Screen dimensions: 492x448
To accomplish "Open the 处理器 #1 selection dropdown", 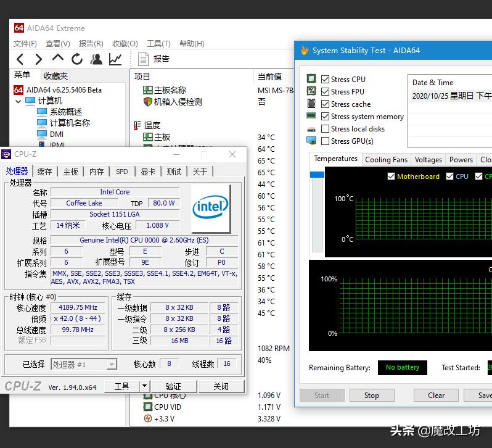I will (112, 365).
